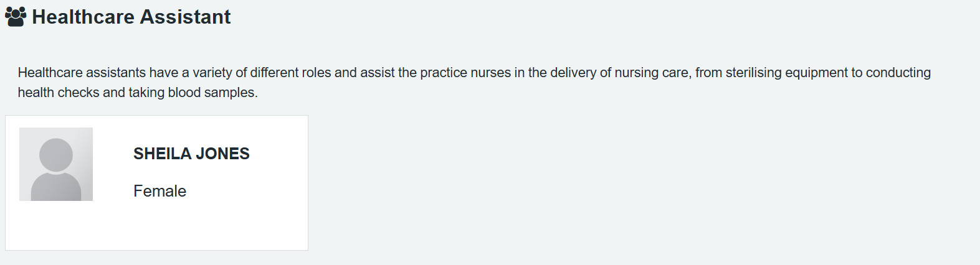Click the silhouette shoulders in avatar image
980x265 pixels.
pyautogui.click(x=56, y=188)
